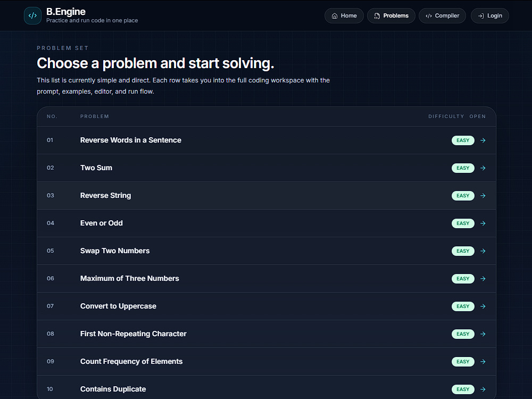Click 'Choose a problem and start solving.' heading
Viewport: 532px width, 399px height.
tap(155, 63)
